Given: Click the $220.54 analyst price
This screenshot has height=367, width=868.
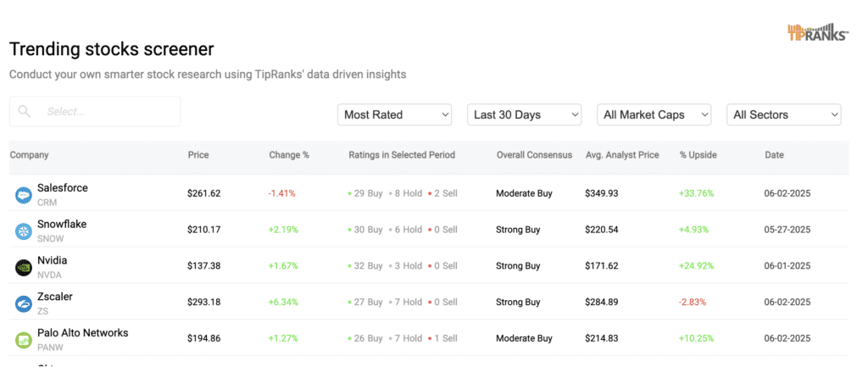Looking at the screenshot, I should [602, 230].
